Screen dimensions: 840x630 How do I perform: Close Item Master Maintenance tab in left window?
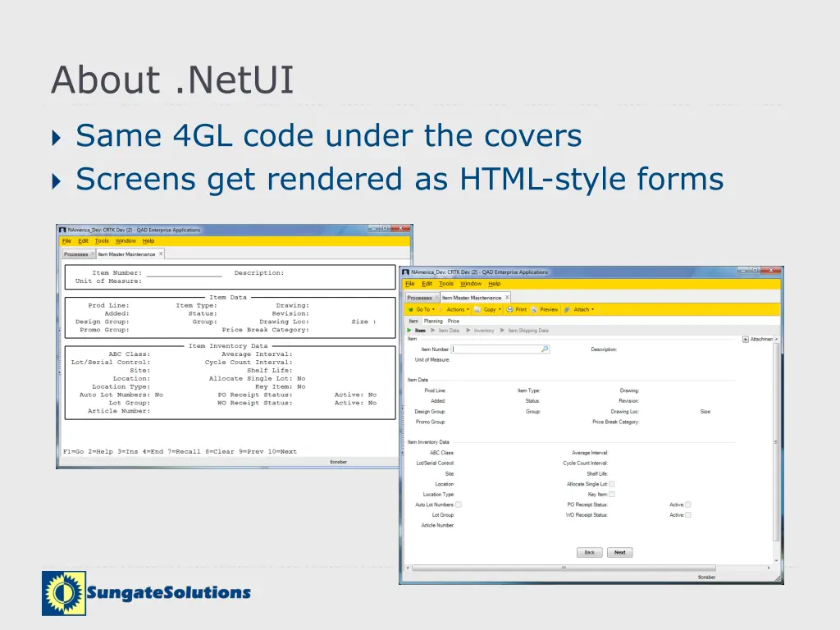pos(161,254)
